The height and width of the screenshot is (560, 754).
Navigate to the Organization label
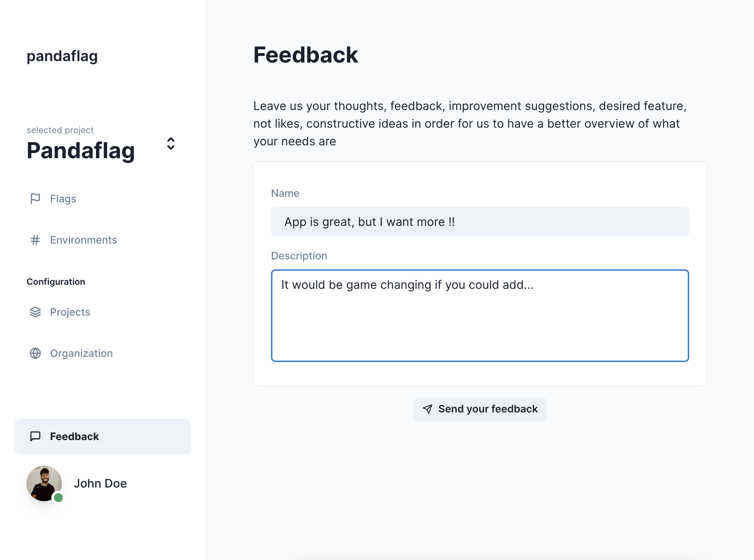point(81,353)
